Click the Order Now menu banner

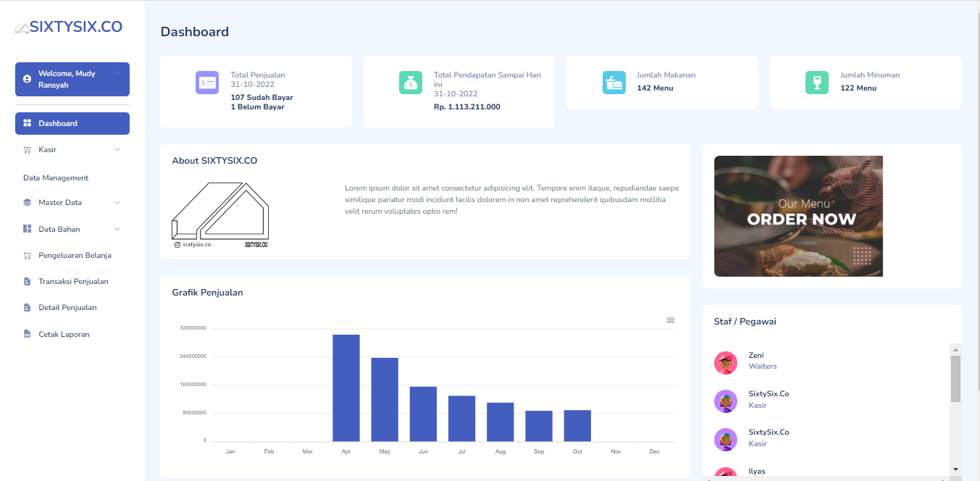point(798,216)
